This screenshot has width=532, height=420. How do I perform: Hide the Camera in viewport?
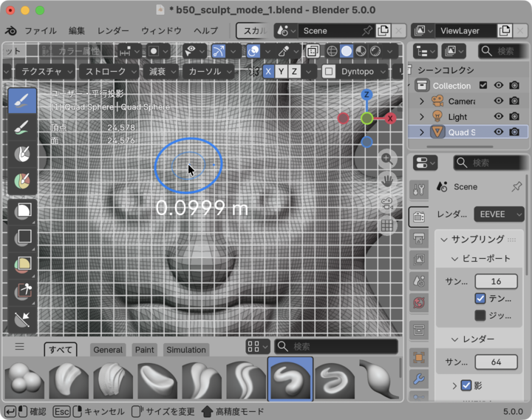[x=499, y=101]
